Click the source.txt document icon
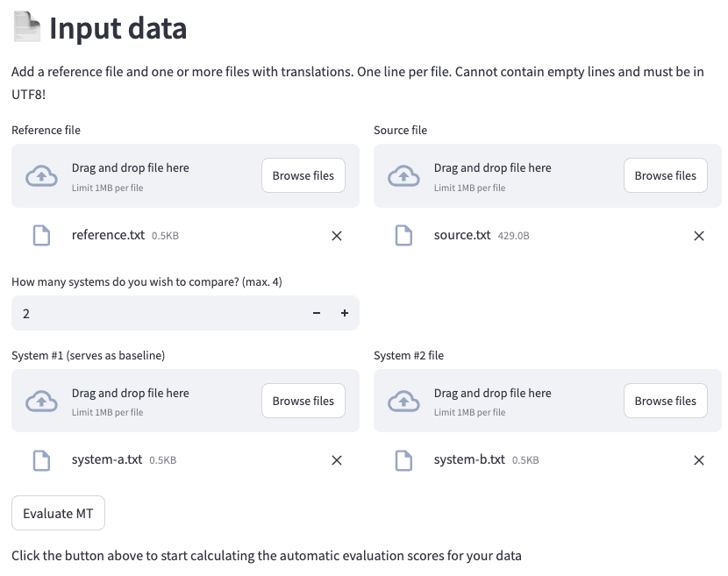The width and height of the screenshot is (728, 576). point(403,235)
